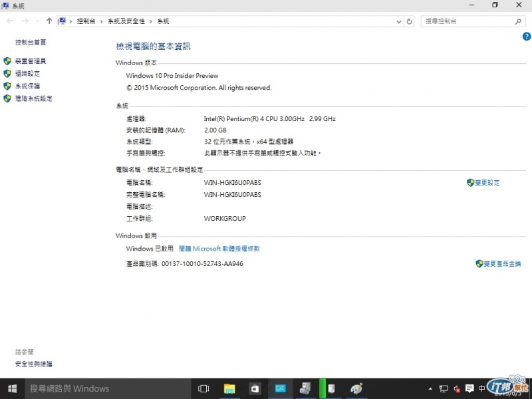This screenshot has height=399, width=532.
Task: Select 控制台 breadcrumb in address bar
Action: [86, 21]
